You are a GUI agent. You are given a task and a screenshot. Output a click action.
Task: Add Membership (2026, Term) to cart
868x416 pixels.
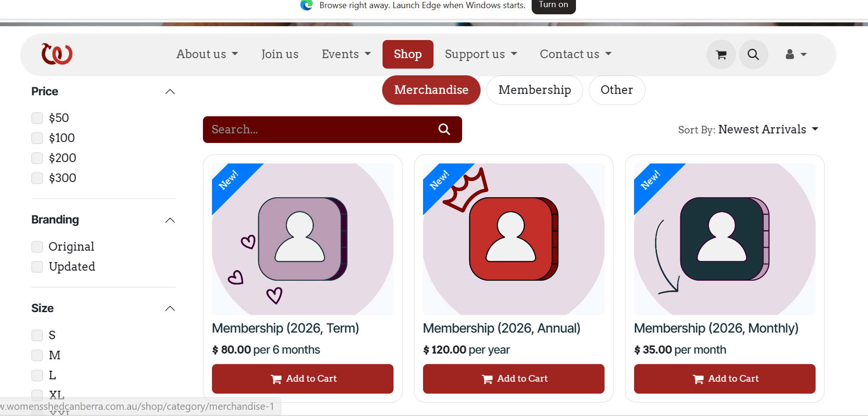[x=303, y=379]
